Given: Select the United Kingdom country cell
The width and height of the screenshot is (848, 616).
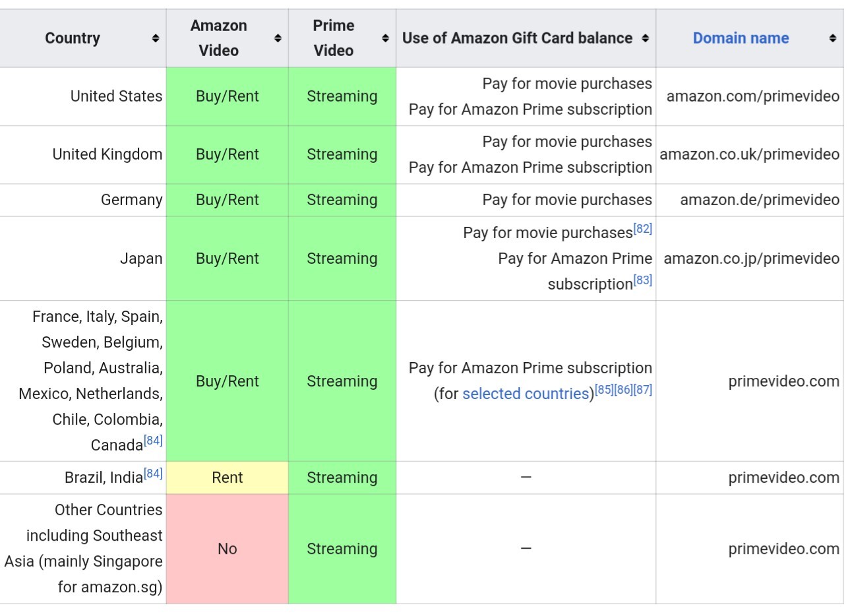Looking at the screenshot, I should click(83, 154).
